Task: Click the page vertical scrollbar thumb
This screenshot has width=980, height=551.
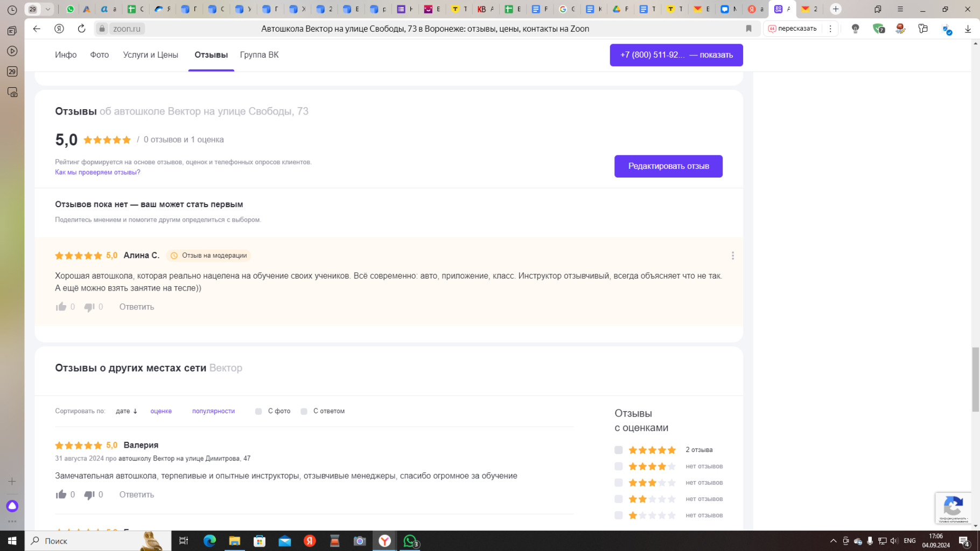Action: coord(975,379)
